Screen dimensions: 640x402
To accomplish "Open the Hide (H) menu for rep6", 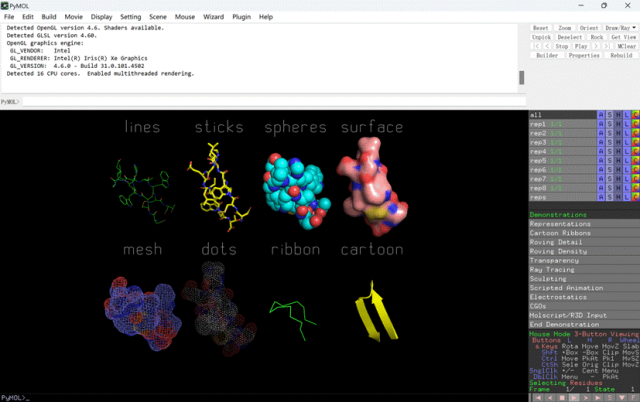I will pos(618,169).
